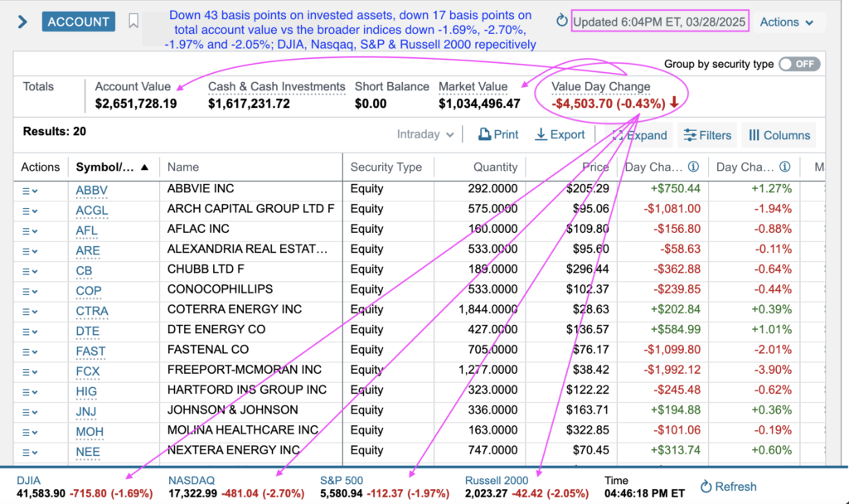Open actions menu for ABBV row
This screenshot has height=504, width=849.
pos(30,191)
